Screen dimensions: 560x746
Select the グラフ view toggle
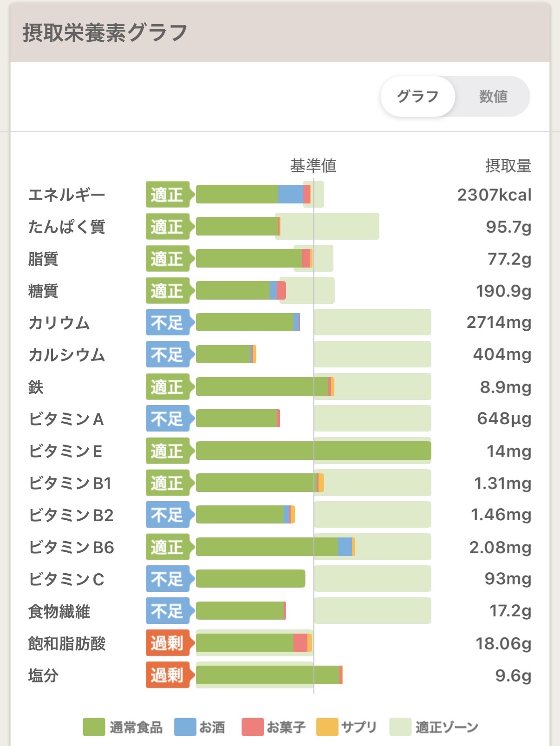pyautogui.click(x=417, y=97)
